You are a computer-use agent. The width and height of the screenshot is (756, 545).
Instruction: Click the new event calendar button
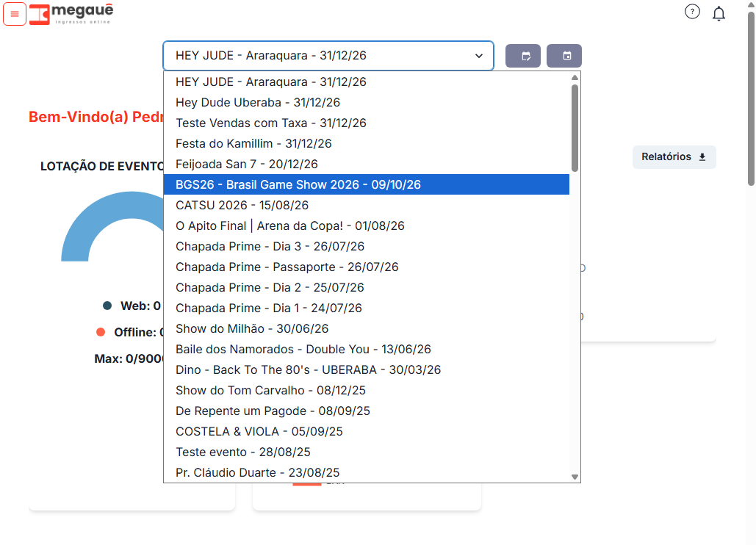(x=564, y=56)
